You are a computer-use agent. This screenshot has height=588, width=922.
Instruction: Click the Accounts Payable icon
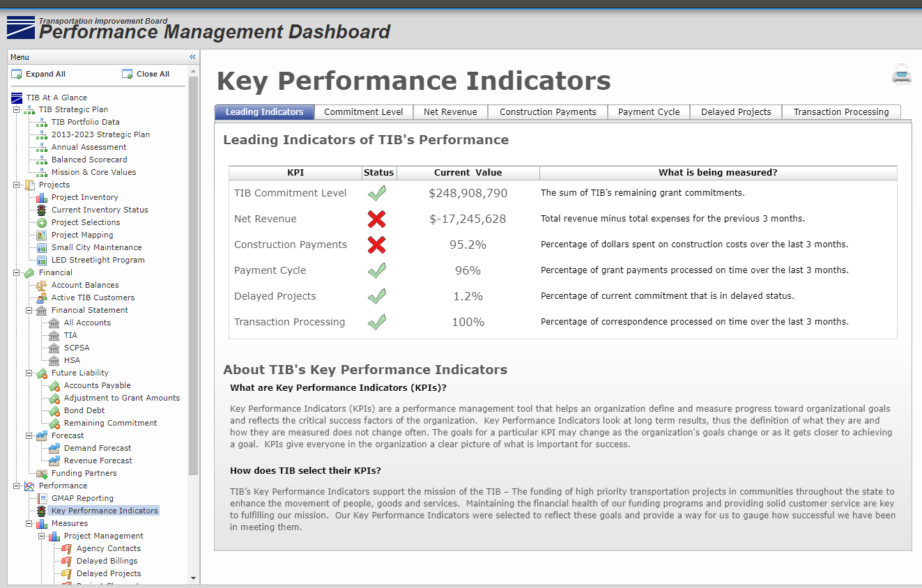tap(54, 385)
